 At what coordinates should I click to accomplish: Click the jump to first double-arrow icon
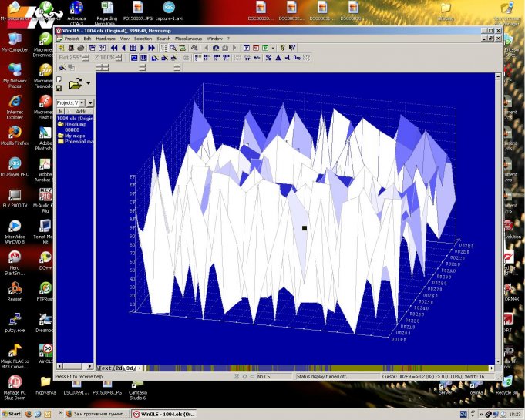click(114, 48)
